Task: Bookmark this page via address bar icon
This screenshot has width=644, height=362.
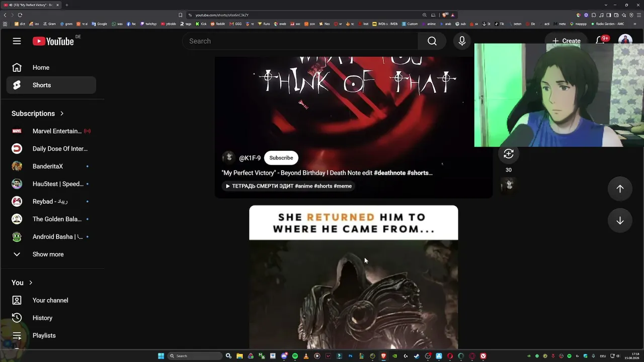Action: click(181, 15)
